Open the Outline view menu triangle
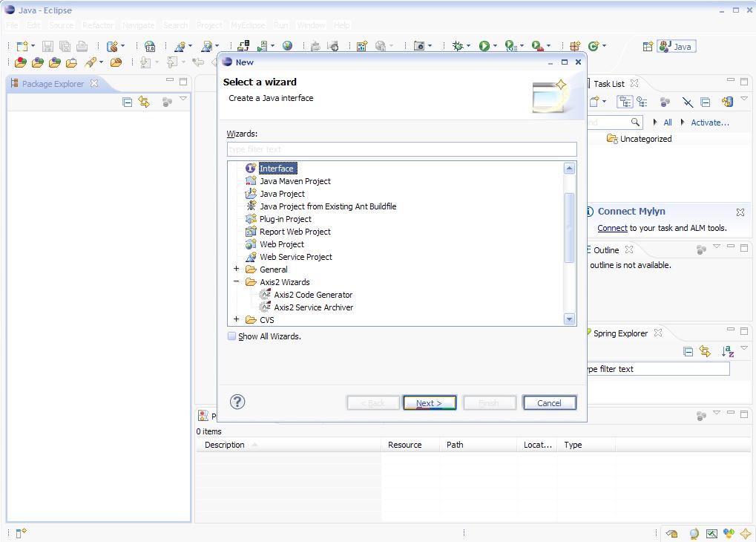 click(x=717, y=246)
